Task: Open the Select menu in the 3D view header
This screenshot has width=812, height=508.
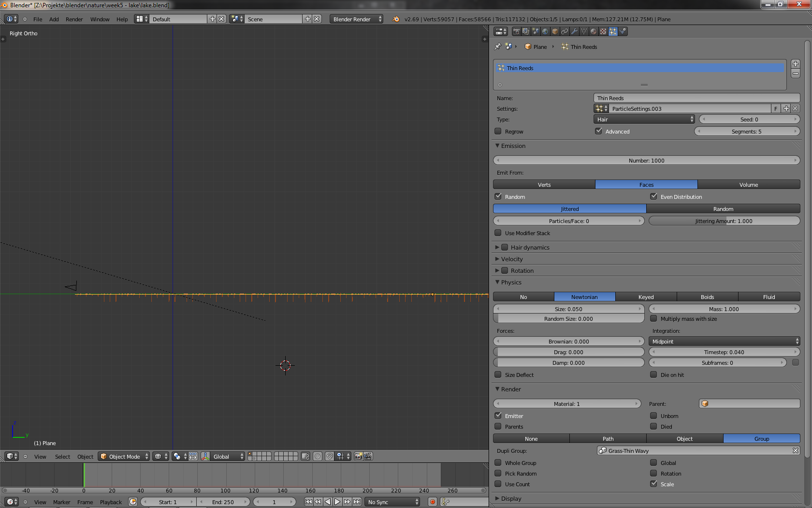Action: 62,457
